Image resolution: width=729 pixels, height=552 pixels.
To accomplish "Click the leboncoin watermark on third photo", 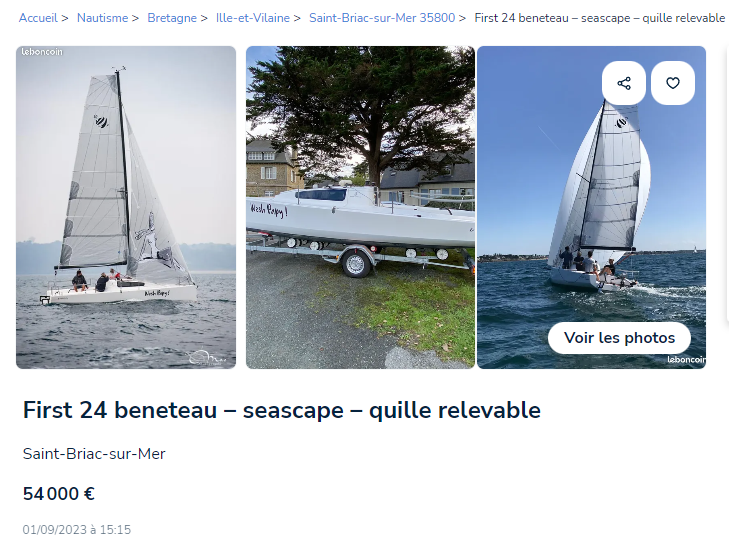I will click(686, 359).
